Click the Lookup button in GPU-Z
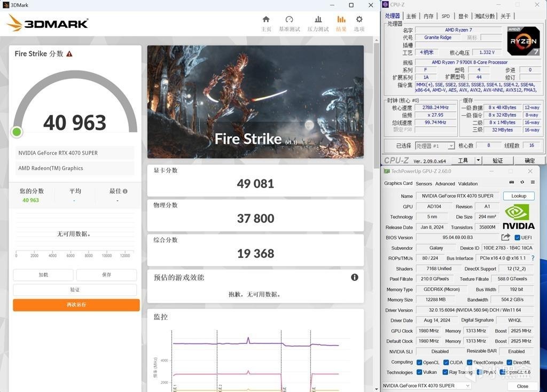The width and height of the screenshot is (547, 392). pyautogui.click(x=519, y=196)
